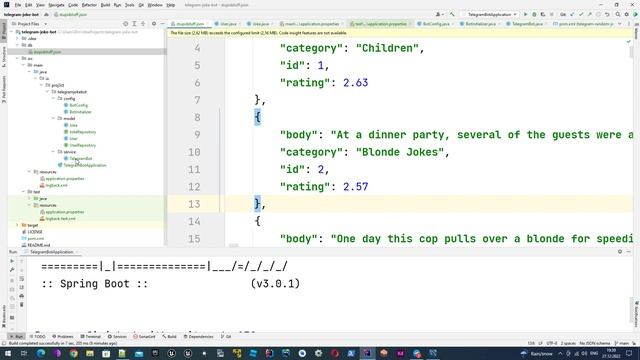Click Git commit checkmark icon
The width and height of the screenshot is (640, 360).
click(581, 15)
